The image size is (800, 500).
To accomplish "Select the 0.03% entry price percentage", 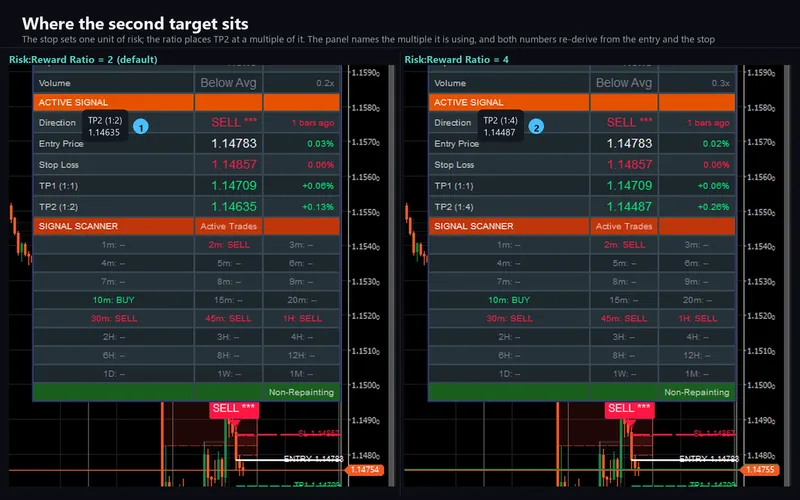I will coord(320,144).
